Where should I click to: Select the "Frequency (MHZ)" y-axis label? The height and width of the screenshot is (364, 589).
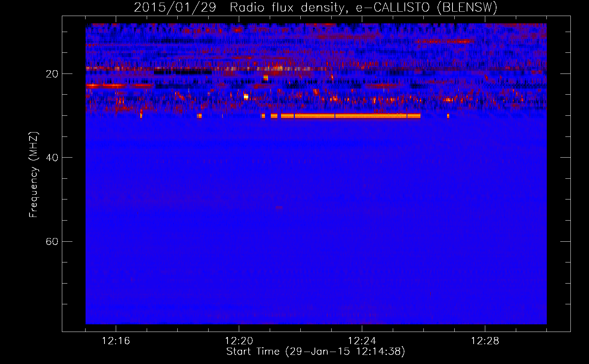[33, 175]
